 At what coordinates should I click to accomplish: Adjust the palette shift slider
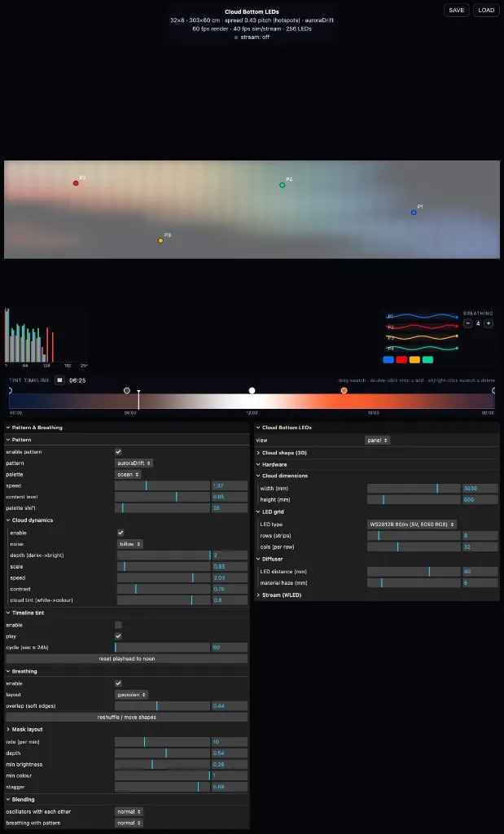(x=162, y=508)
